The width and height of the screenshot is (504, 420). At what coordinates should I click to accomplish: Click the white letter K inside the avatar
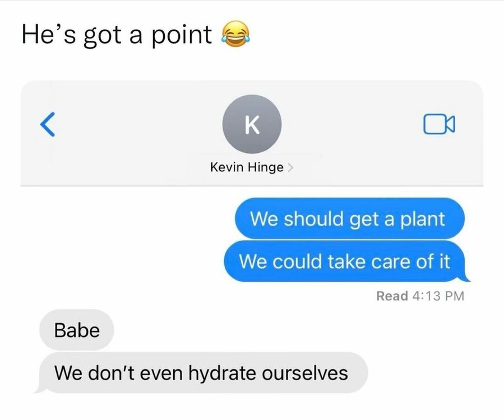click(252, 124)
